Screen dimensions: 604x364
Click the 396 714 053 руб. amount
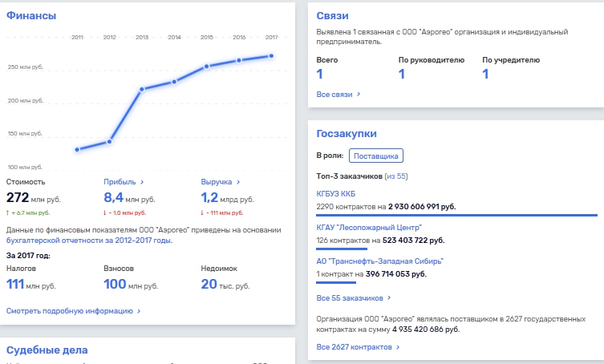click(x=396, y=274)
